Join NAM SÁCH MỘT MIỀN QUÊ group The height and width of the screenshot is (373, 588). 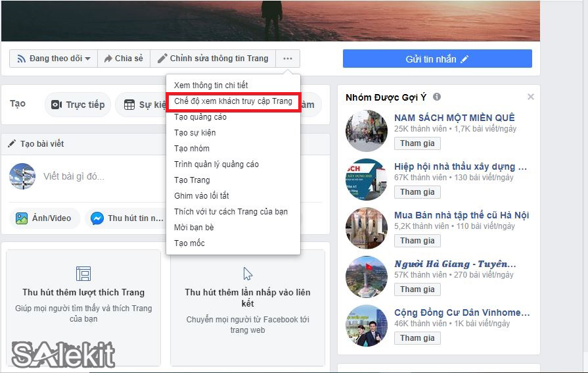417,143
